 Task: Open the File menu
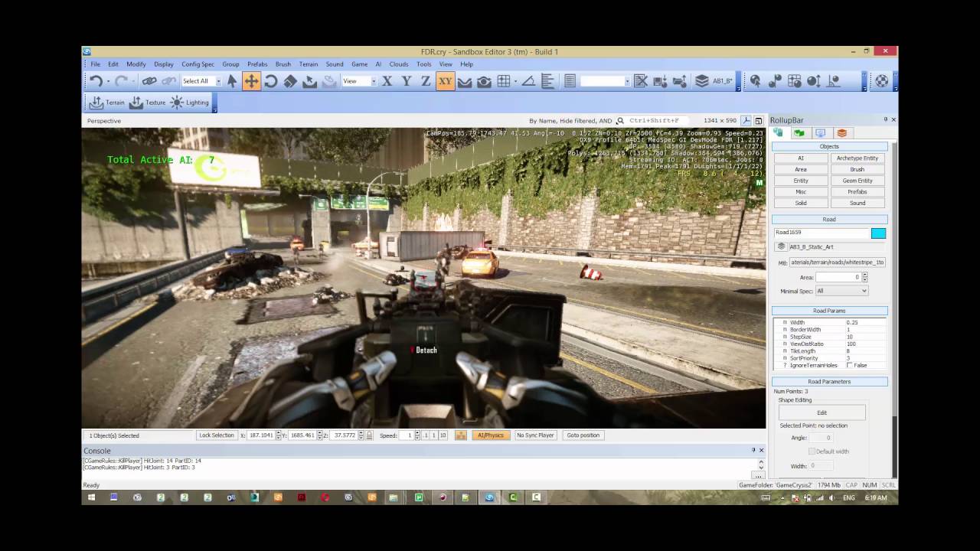[96, 64]
